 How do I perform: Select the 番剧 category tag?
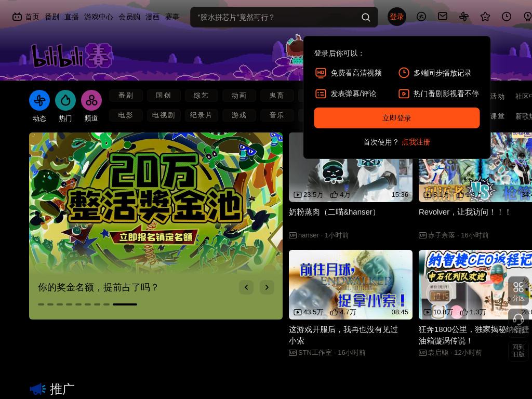click(x=126, y=96)
